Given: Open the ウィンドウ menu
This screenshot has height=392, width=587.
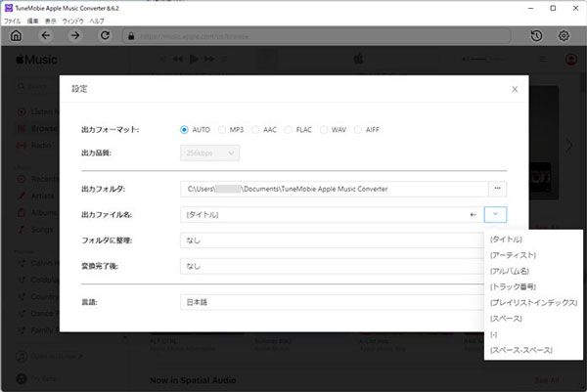Looking at the screenshot, I should click(x=72, y=21).
